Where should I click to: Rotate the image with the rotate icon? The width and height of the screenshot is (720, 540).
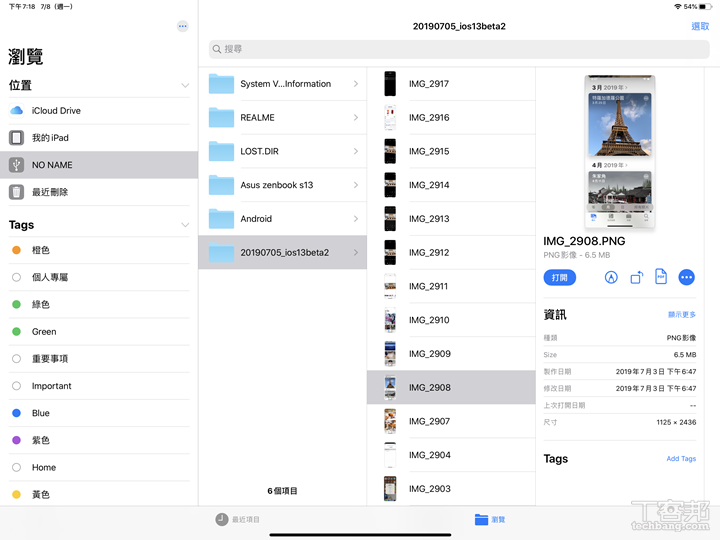636,277
